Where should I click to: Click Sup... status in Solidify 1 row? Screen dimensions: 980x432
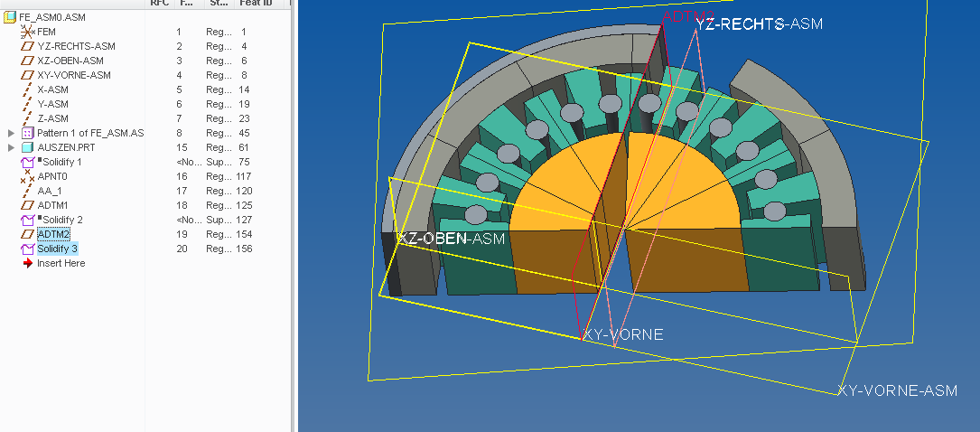click(x=219, y=162)
